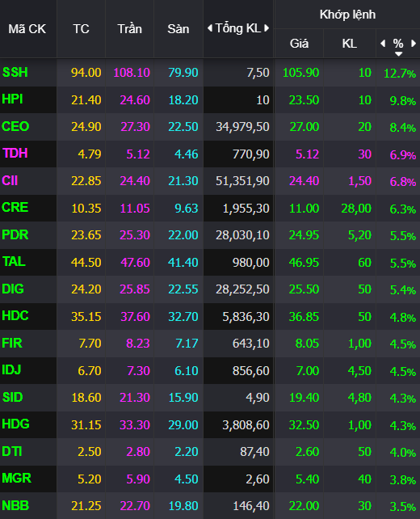This screenshot has height=519, width=420.
Task: Select the KL column under Khớp lệnh
Action: pos(350,44)
